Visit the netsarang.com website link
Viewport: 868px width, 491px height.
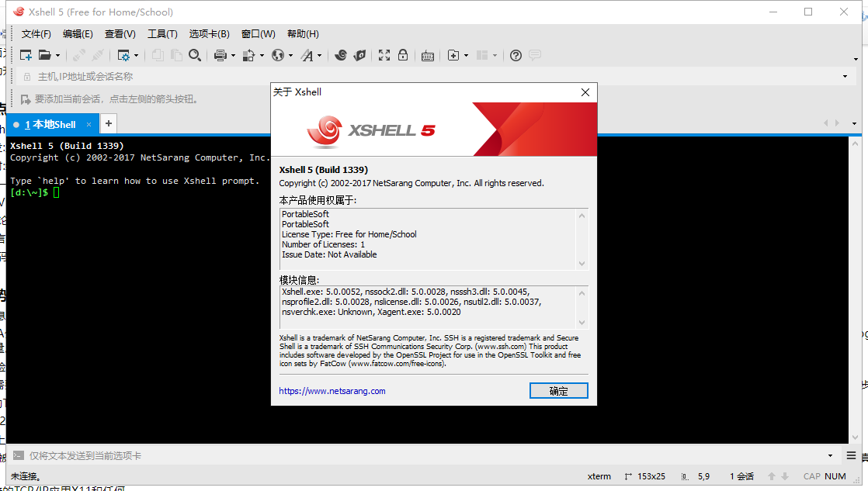[x=331, y=391]
